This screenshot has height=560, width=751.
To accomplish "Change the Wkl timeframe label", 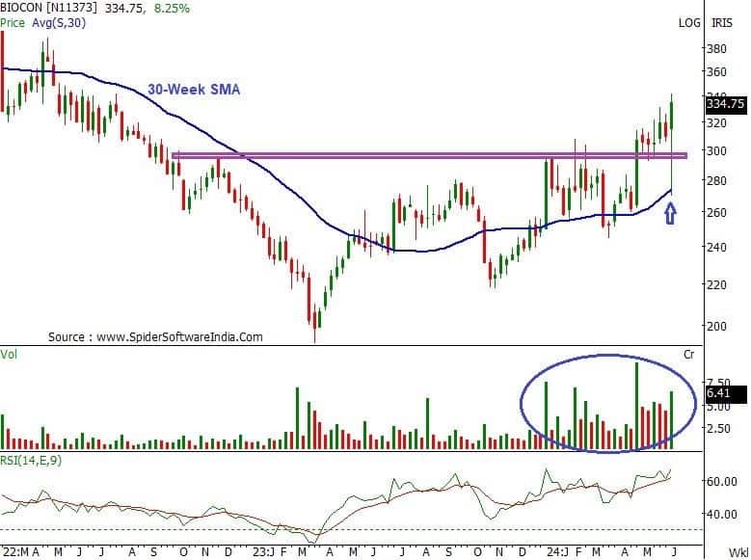I will [x=738, y=551].
